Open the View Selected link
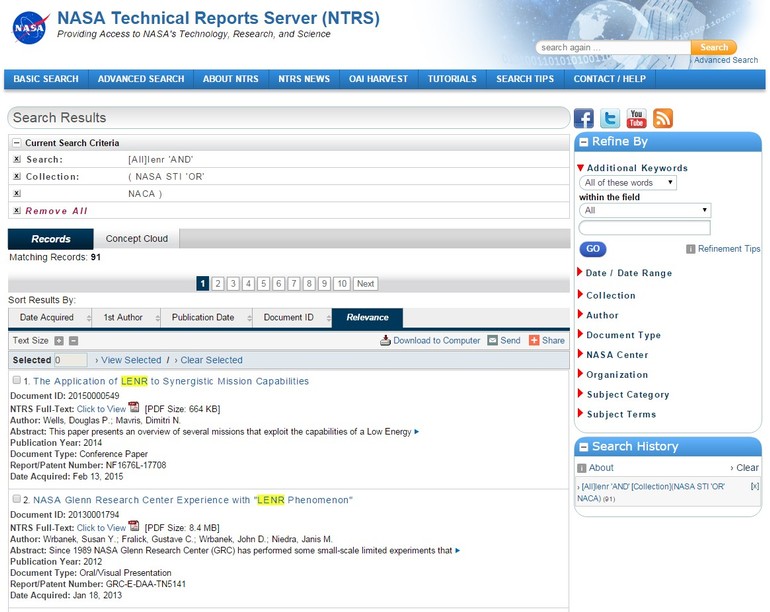The height and width of the screenshot is (612, 770). pyautogui.click(x=131, y=360)
